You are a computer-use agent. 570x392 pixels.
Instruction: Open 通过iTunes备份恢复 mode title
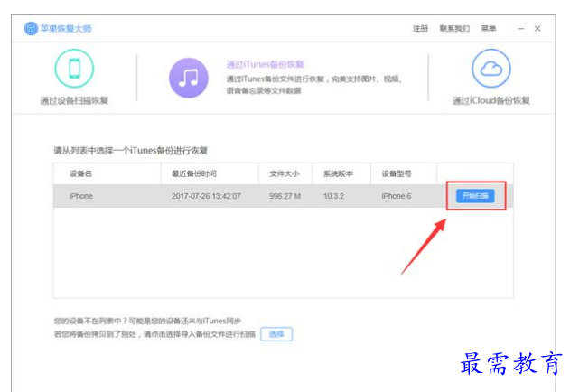tap(265, 64)
